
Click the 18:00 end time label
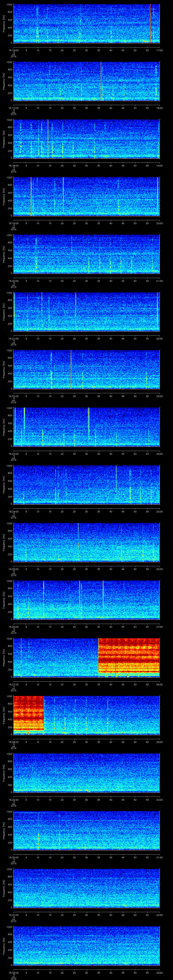[159, 108]
